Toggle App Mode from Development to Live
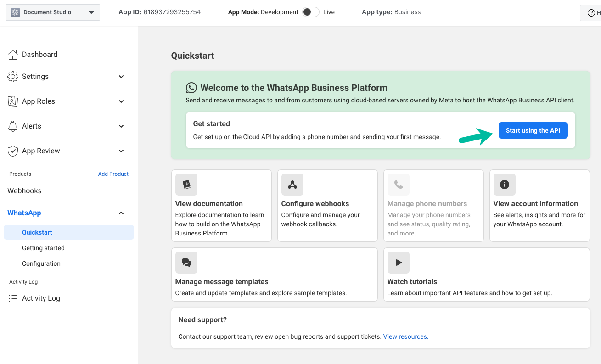601x364 pixels. coord(311,12)
